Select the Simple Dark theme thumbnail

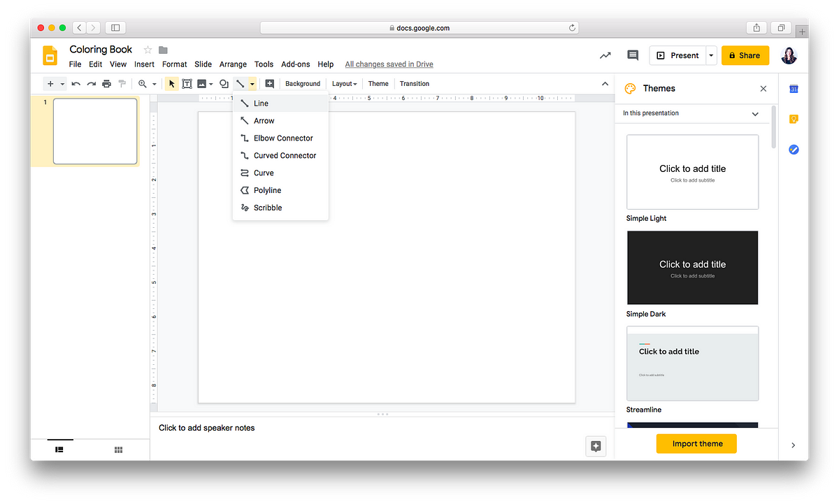click(x=693, y=268)
